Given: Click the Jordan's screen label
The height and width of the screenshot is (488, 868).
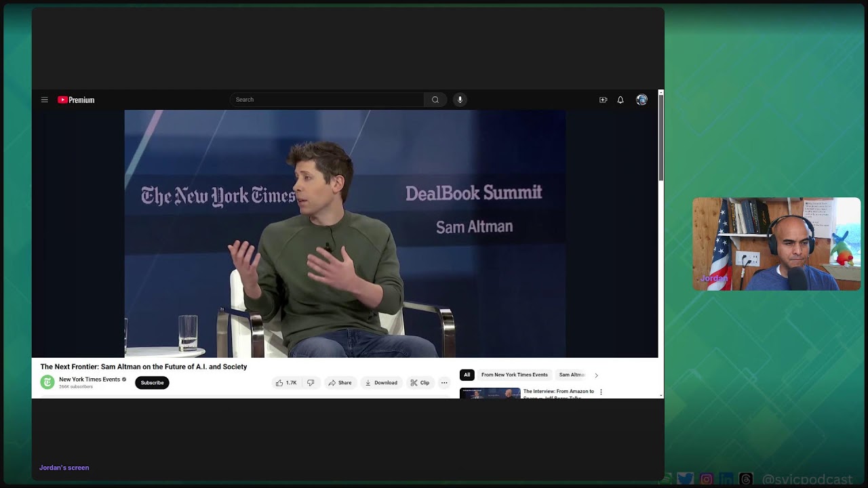Looking at the screenshot, I should click(x=64, y=468).
